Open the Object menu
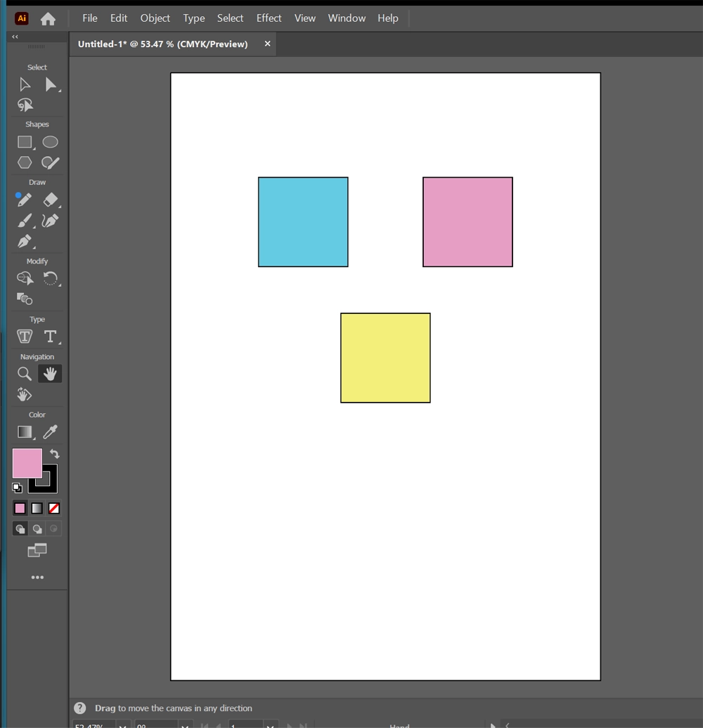 [x=155, y=18]
